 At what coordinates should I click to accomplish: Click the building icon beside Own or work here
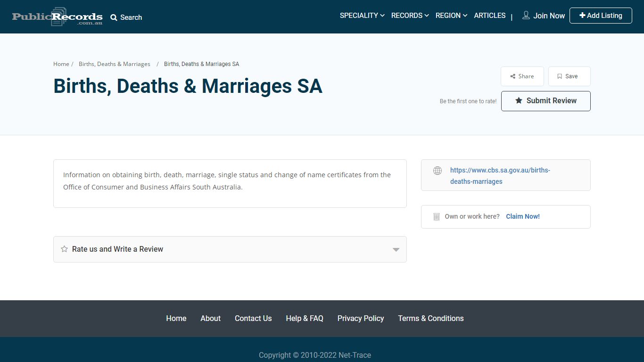(436, 217)
